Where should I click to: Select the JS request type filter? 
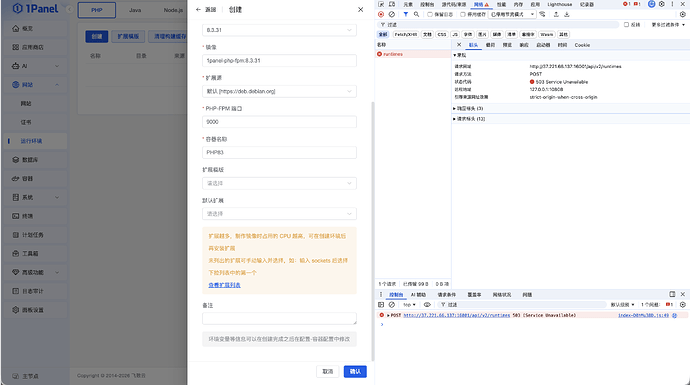pyautogui.click(x=455, y=34)
